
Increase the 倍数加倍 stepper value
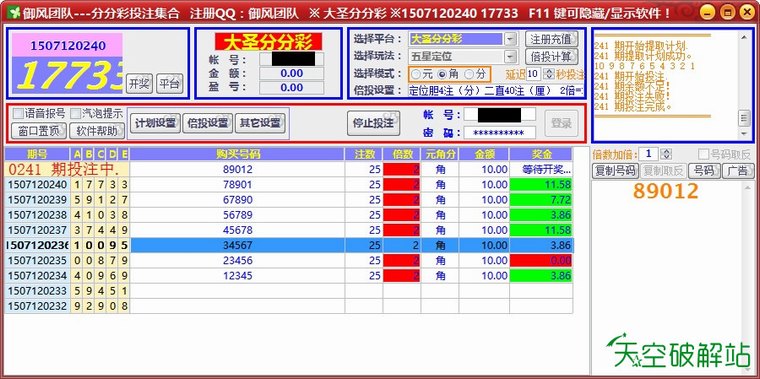[x=666, y=152]
